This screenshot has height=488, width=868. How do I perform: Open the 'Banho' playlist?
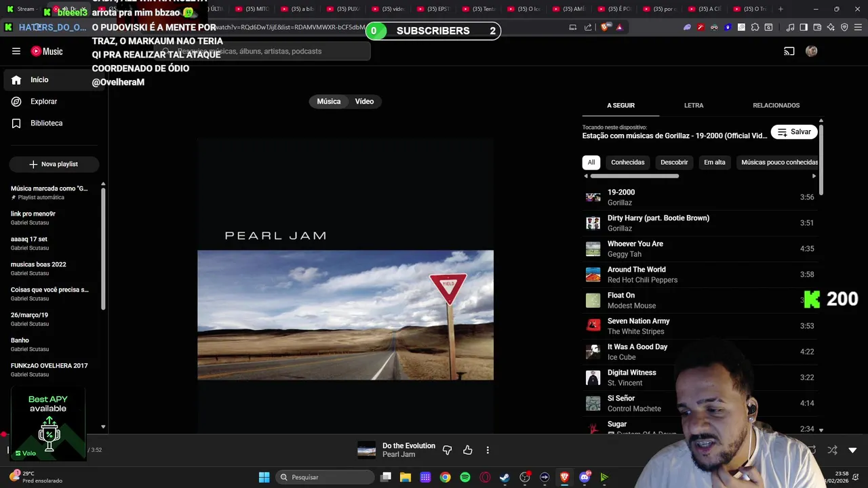(50, 344)
